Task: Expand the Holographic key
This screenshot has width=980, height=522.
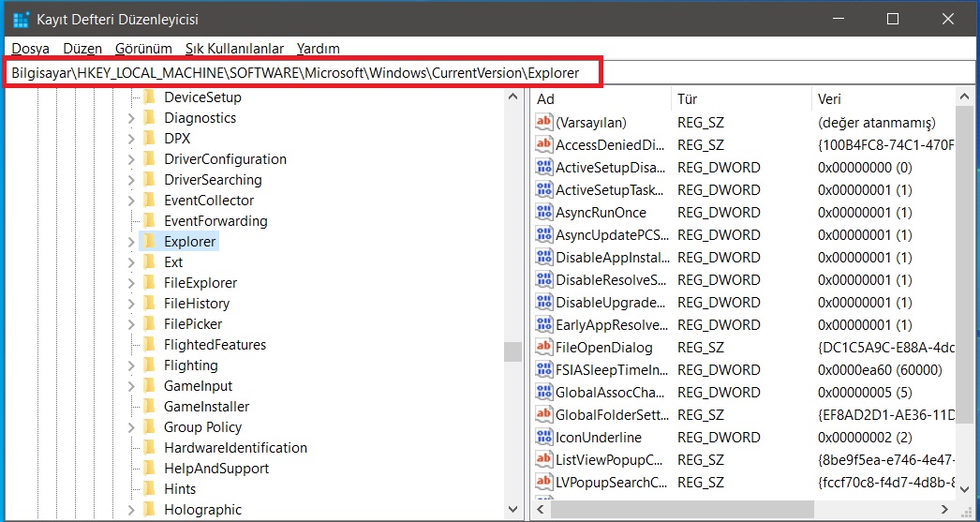Action: 130,510
